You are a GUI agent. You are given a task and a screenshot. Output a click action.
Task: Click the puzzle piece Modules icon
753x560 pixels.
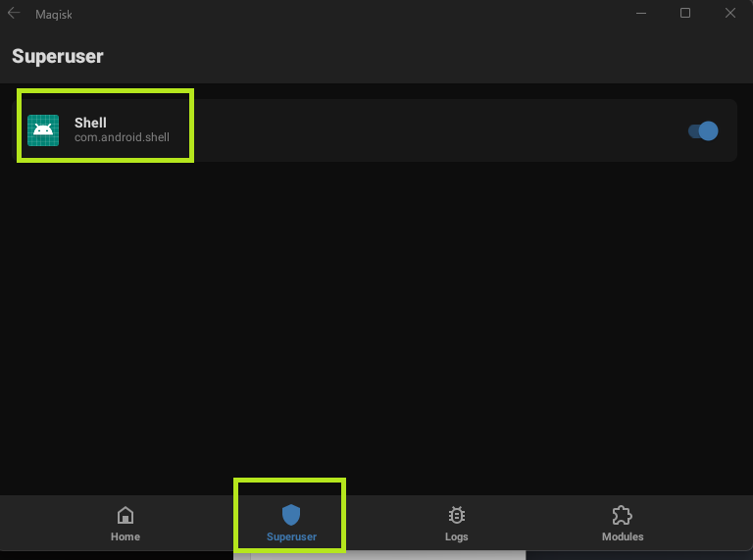[622, 516]
